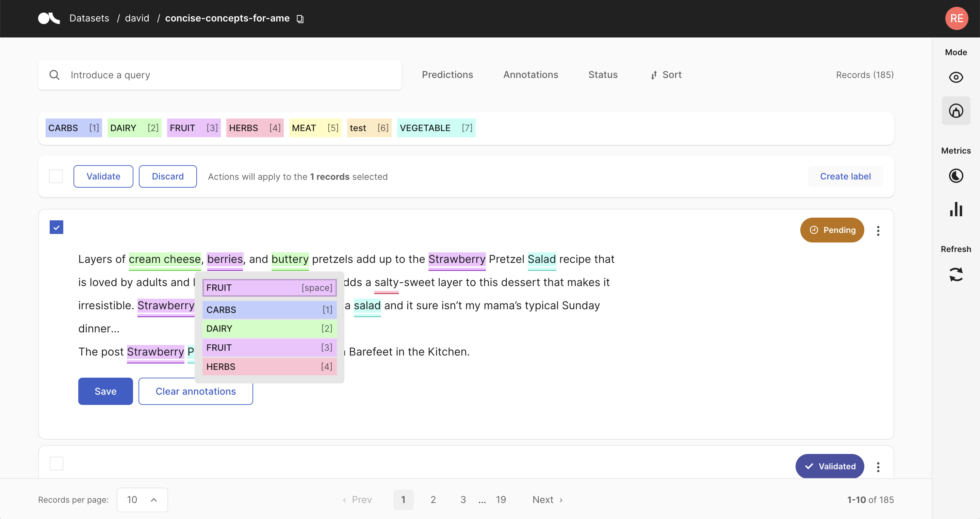Select the test label chip
Viewport: 980px width, 519px height.
click(369, 128)
